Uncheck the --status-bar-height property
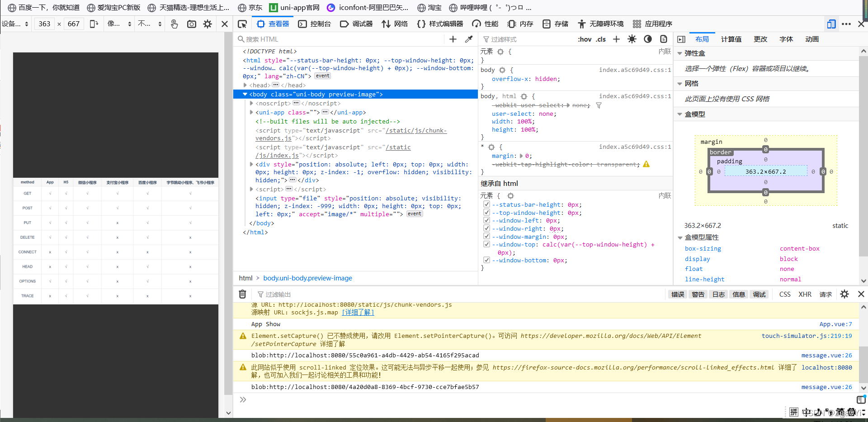Image resolution: width=868 pixels, height=422 pixels. pos(486,204)
